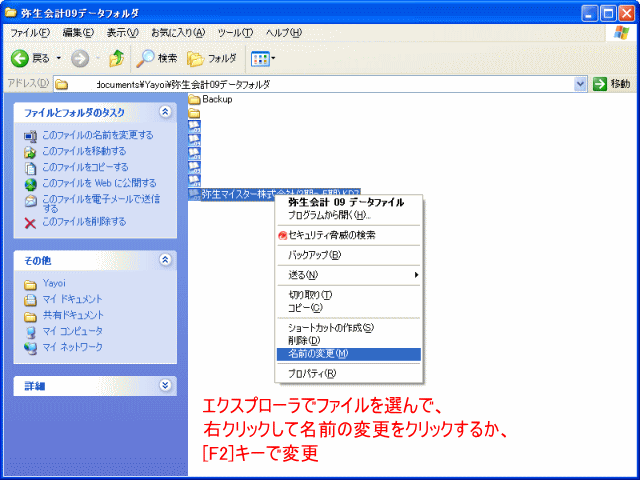Click the publish to Web globe icon
Viewport: 640px width, 480px height.
(31, 184)
